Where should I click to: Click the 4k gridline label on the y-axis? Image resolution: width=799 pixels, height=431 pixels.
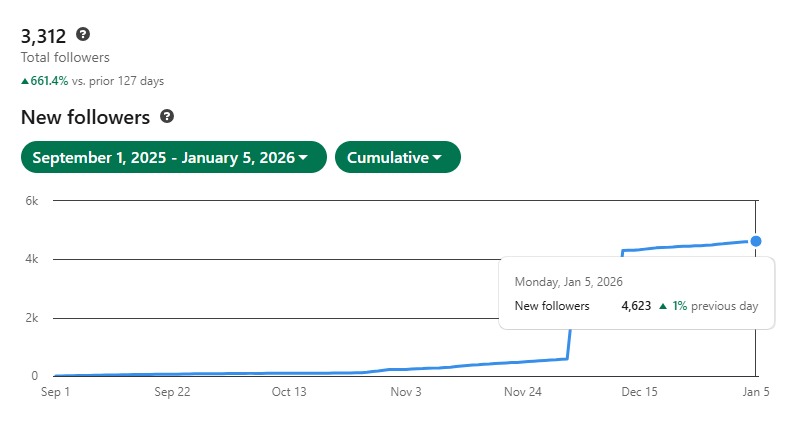[32, 260]
